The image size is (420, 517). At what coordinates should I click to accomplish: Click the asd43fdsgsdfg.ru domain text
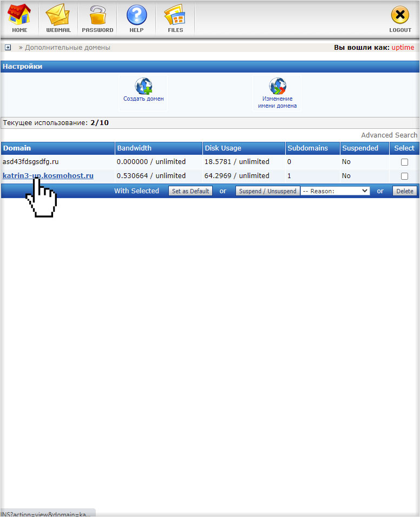(x=30, y=161)
